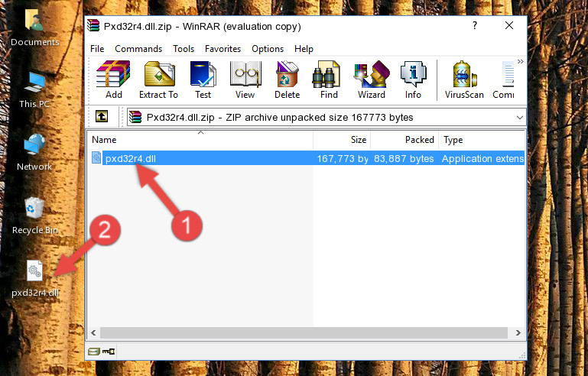Click the Add toolbar icon
The image size is (588, 376).
113,79
